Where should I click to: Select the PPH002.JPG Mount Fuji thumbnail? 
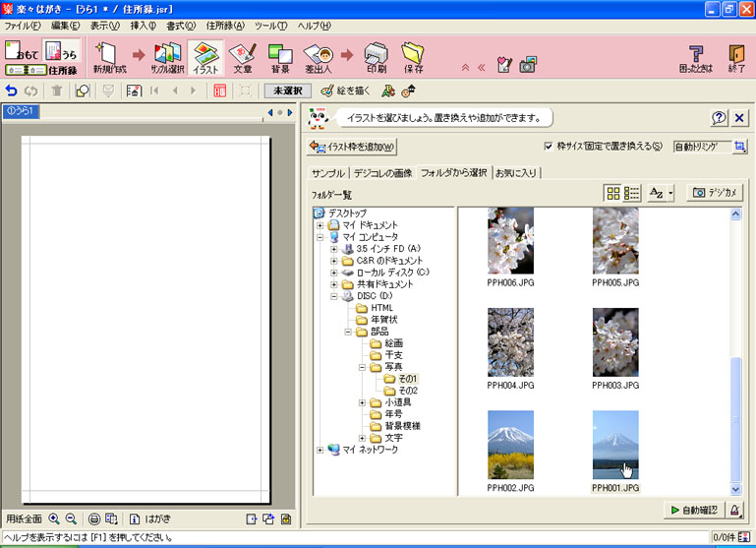click(510, 443)
